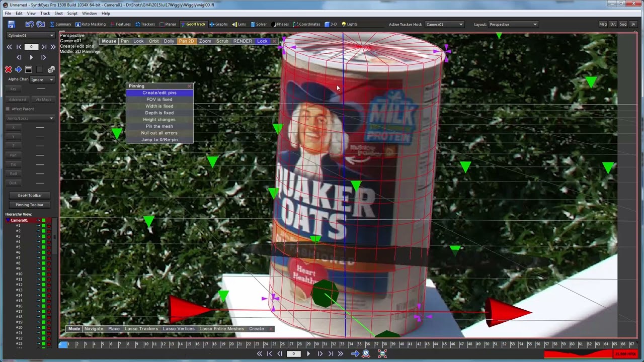Click Pin the mesh option
644x362 pixels.
[x=159, y=126]
